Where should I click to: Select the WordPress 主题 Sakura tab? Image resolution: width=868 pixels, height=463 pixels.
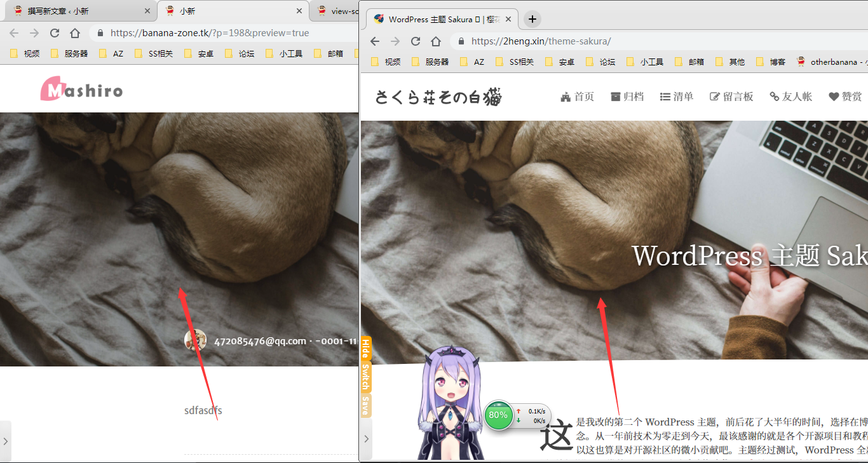point(442,19)
